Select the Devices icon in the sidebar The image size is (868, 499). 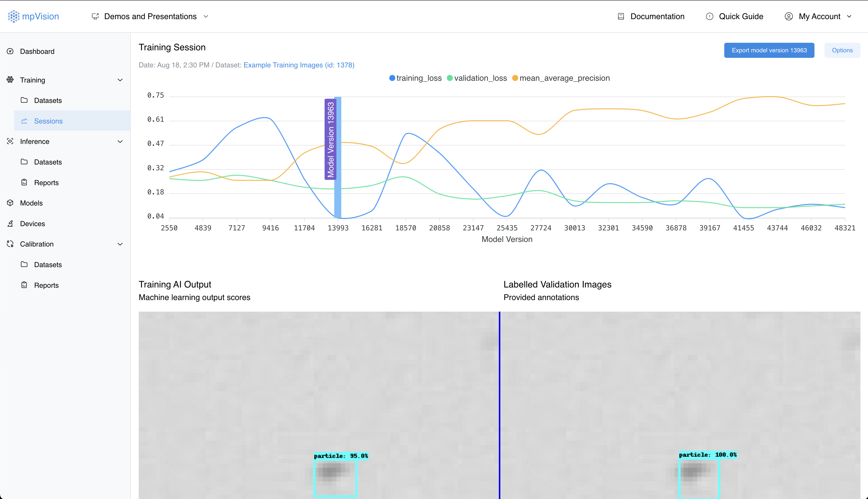(x=10, y=223)
